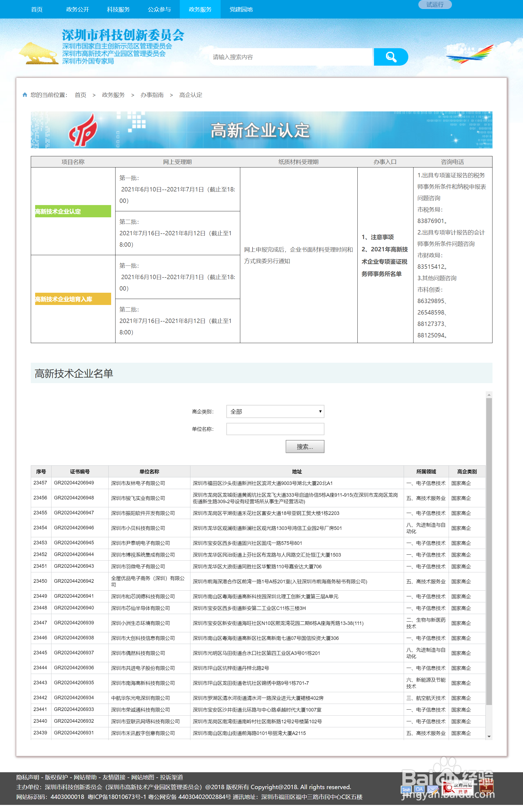Focus the site search input box
The image size is (523, 812).
click(291, 57)
